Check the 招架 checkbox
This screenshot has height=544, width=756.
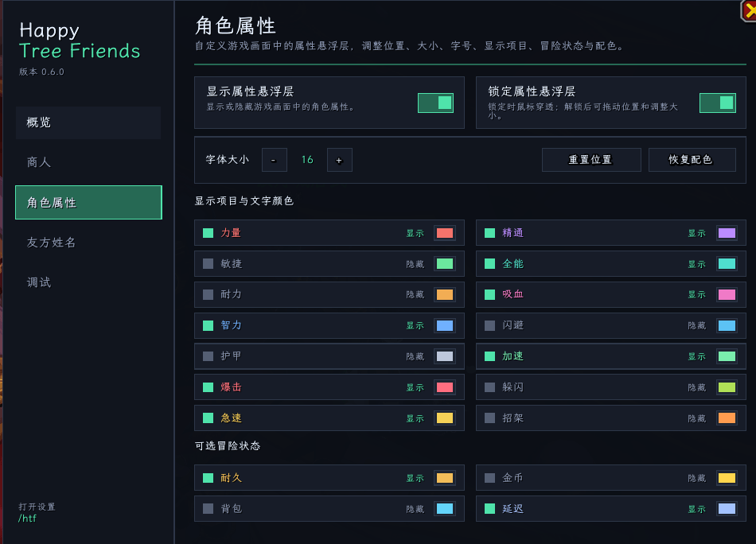[x=489, y=418]
